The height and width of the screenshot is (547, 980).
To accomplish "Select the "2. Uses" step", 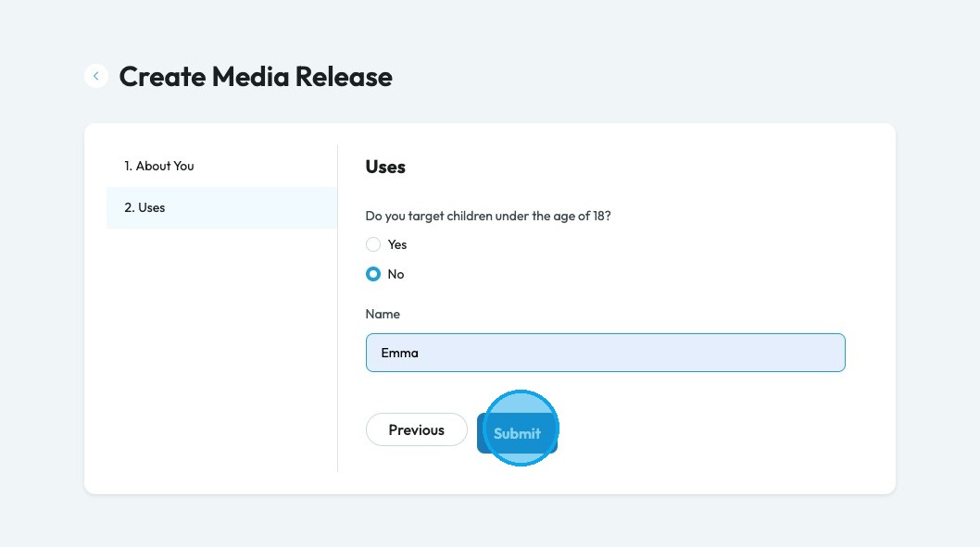I will click(x=144, y=207).
